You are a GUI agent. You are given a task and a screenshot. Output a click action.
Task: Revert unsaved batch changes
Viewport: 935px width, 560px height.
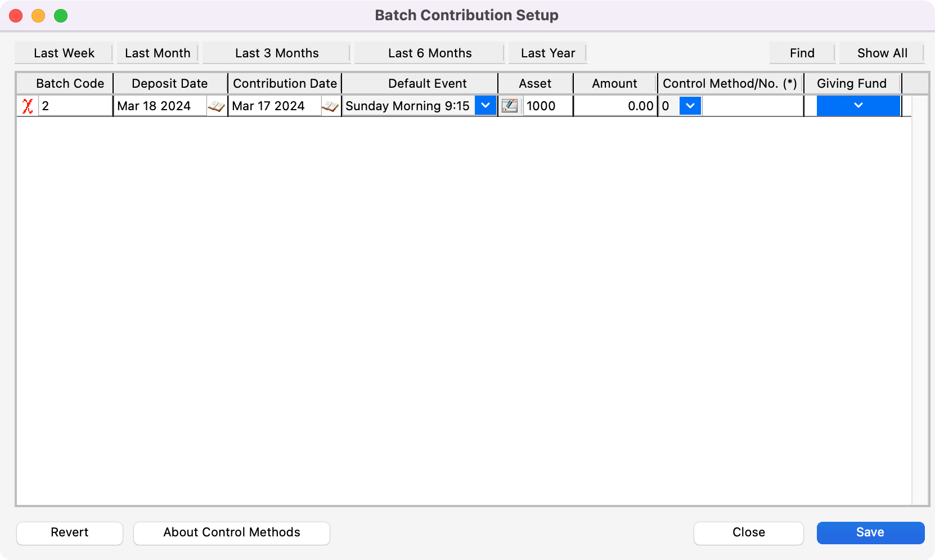pyautogui.click(x=69, y=532)
